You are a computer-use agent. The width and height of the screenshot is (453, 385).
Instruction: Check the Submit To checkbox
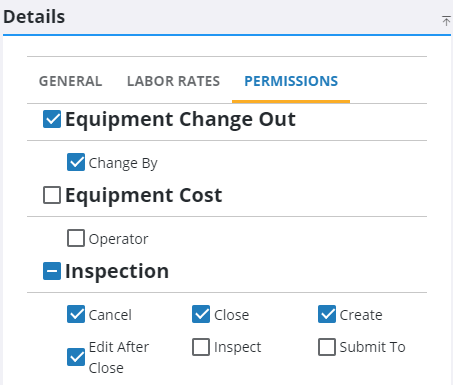coord(327,347)
